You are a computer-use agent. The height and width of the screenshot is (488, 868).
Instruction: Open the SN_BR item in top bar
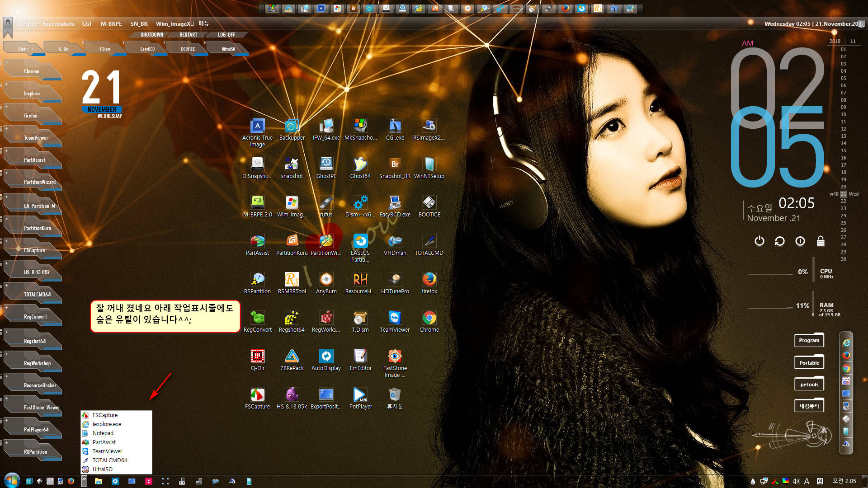tap(139, 23)
